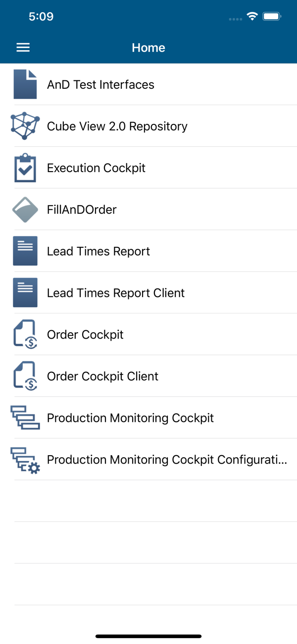Image resolution: width=297 pixels, height=644 pixels.
Task: Open Production Monitoring Cockpit
Action: 148,417
